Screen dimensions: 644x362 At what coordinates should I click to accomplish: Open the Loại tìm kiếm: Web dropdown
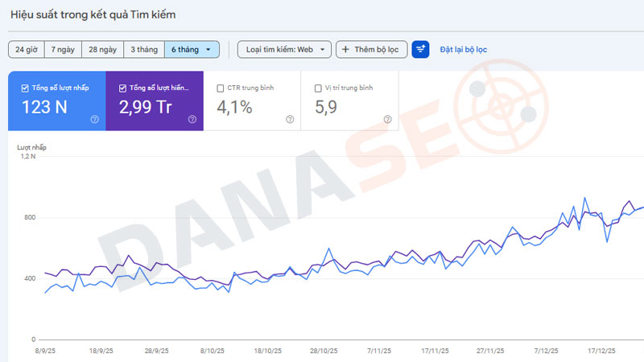[284, 50]
